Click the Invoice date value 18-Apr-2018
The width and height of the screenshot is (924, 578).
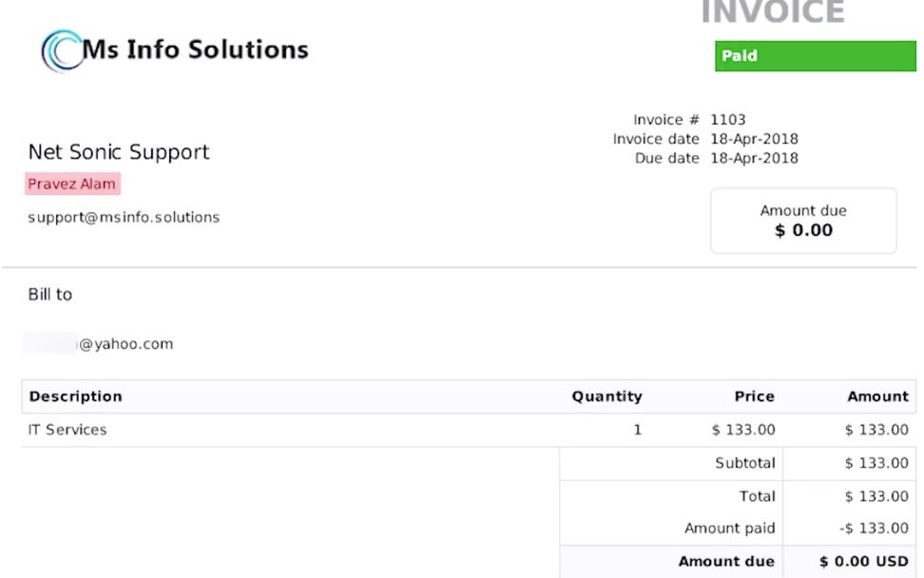click(754, 139)
